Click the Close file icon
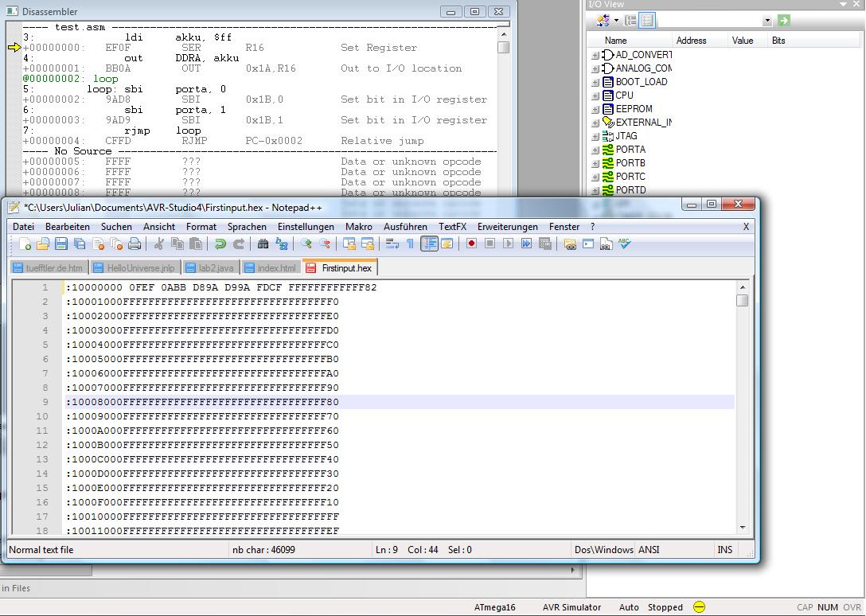Viewport: 866px width, 616px height. point(99,244)
